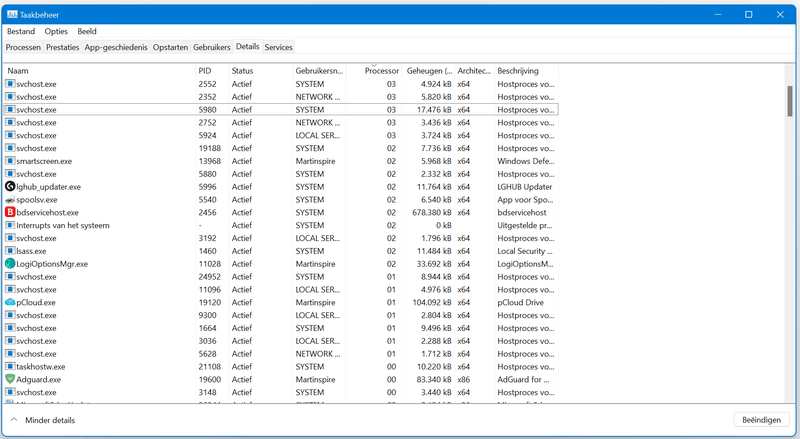Viewport: 800px width, 439px height.
Task: Click the bdservicehost.exe red B icon
Action: (x=10, y=213)
